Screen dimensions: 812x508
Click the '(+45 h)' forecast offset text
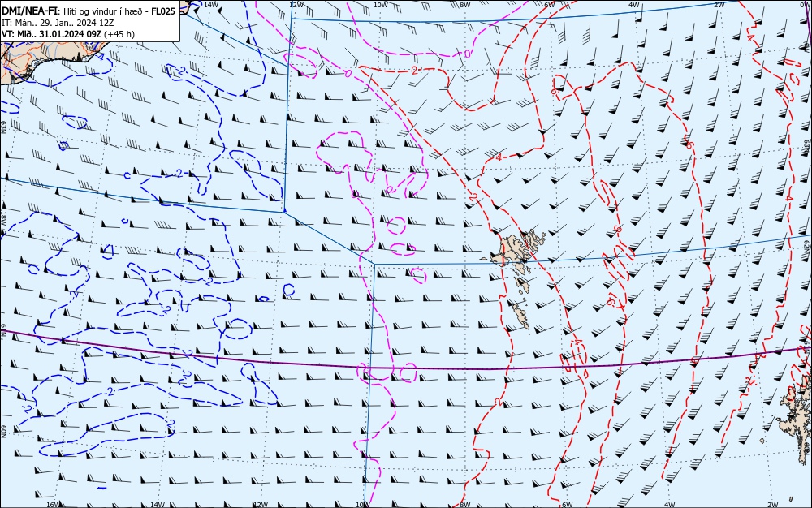(119, 34)
